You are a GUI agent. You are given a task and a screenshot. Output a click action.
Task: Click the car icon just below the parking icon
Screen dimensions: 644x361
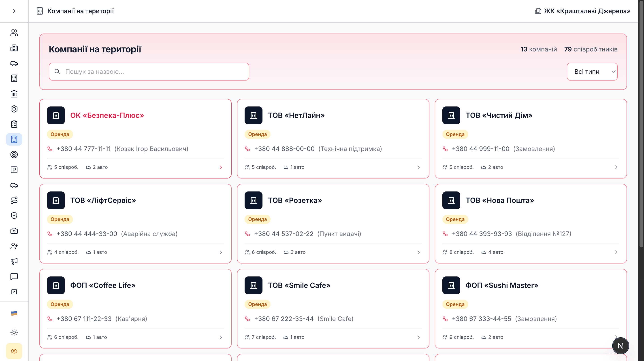pos(14,185)
